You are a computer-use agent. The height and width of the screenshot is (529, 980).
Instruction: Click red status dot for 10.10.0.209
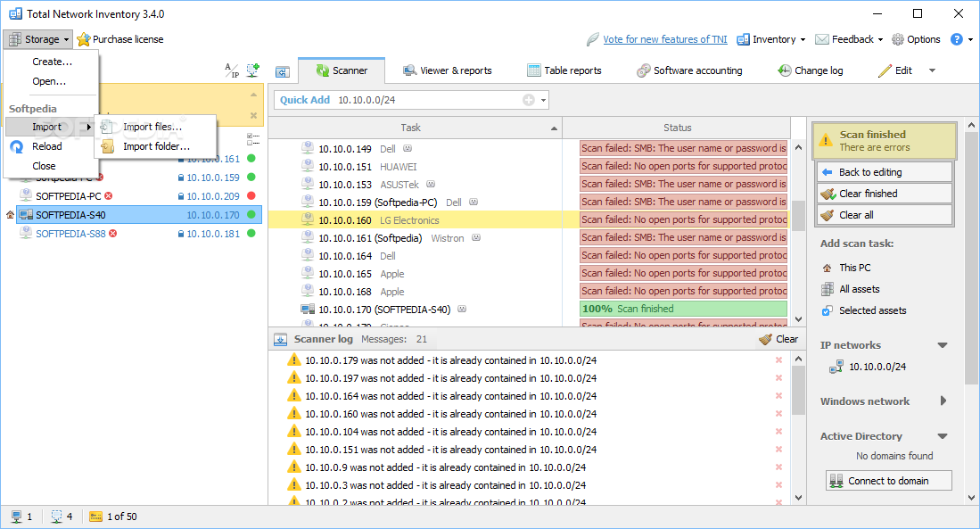(251, 195)
